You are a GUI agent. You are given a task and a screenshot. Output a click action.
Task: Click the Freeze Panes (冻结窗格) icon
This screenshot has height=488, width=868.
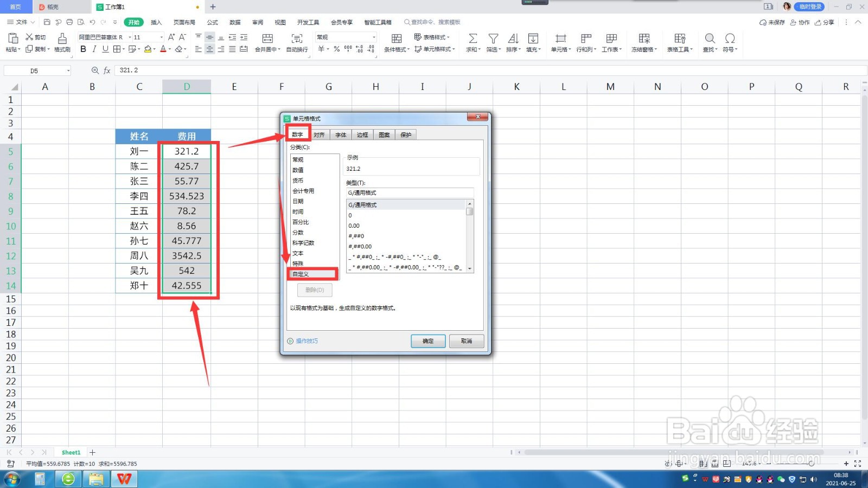[x=644, y=38]
